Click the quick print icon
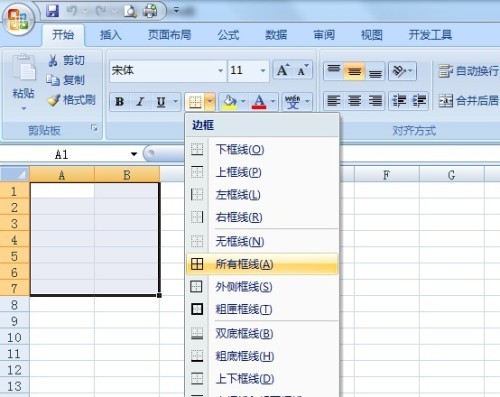 [x=150, y=11]
